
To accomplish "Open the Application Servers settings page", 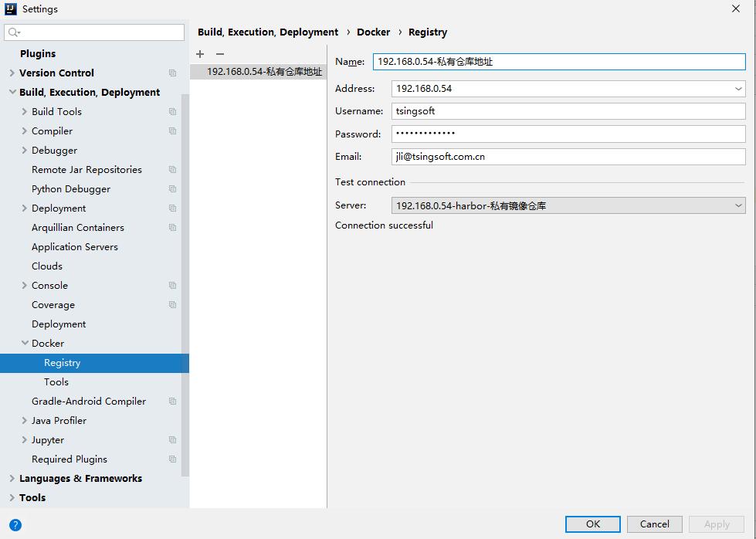I will pyautogui.click(x=75, y=247).
